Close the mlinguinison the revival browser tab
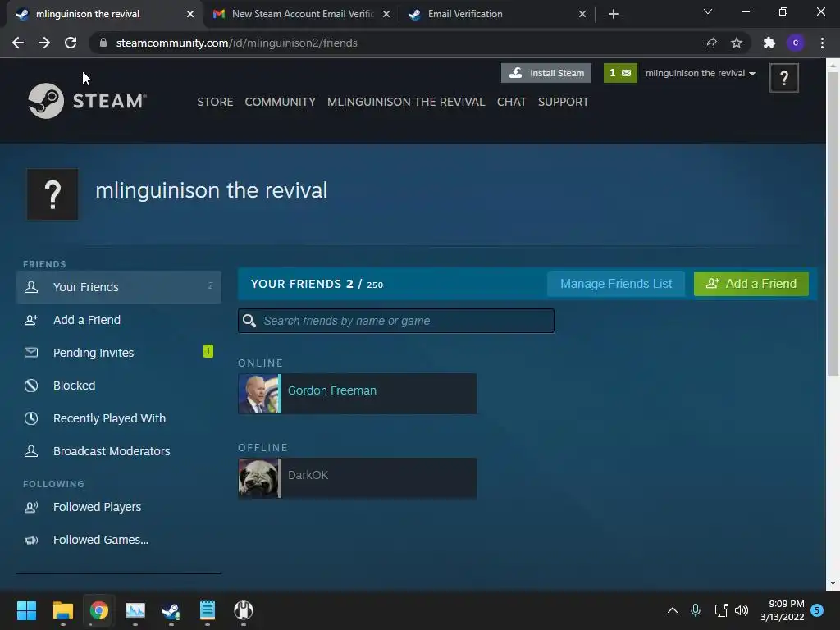The width and height of the screenshot is (840, 630). pos(190,14)
